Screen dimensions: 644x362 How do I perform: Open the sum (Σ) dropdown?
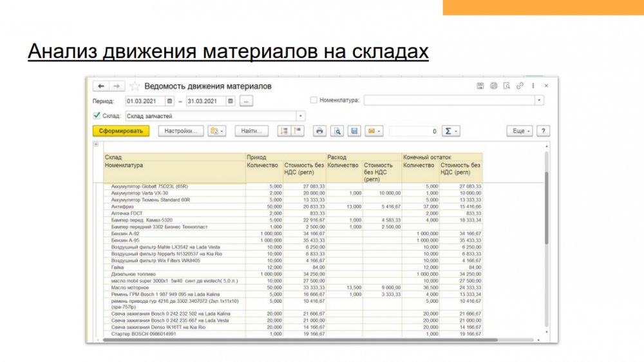pyautogui.click(x=451, y=131)
